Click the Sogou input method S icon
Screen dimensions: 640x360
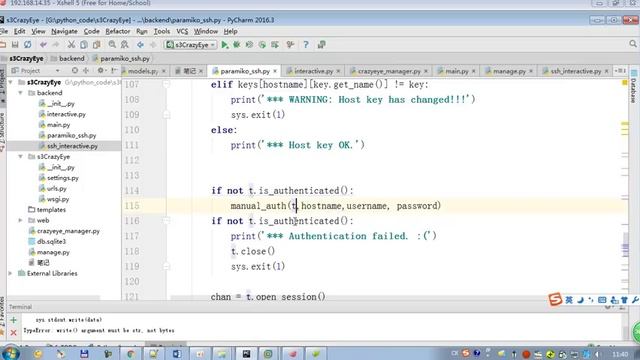(555, 299)
